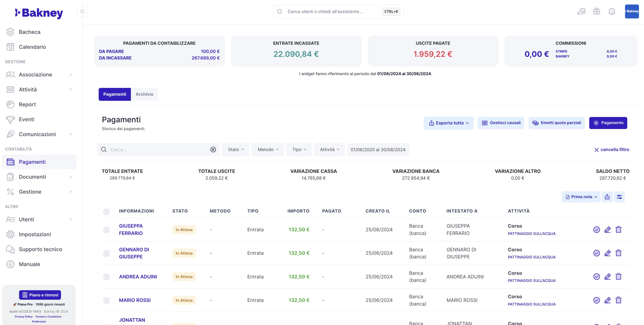Expand the Comunicazioni sidebar menu
The height and width of the screenshot is (325, 644).
[x=39, y=134]
